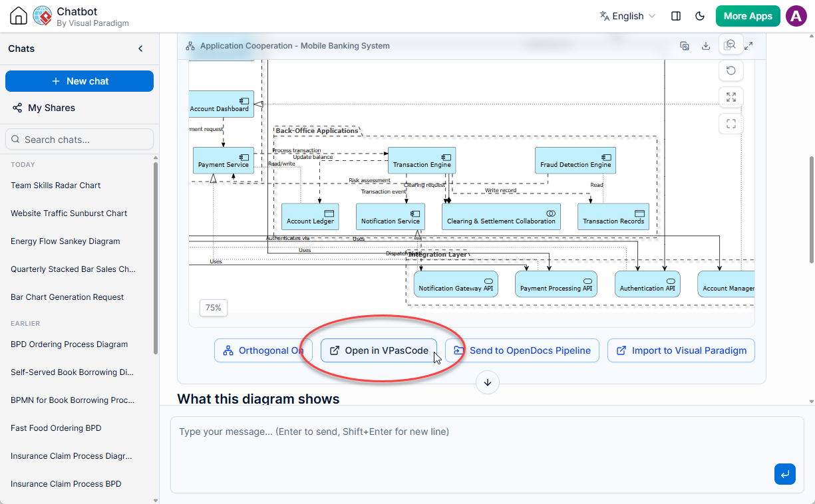Image resolution: width=815 pixels, height=504 pixels.
Task: Click the main page vertical scrollbar
Action: (x=810, y=210)
